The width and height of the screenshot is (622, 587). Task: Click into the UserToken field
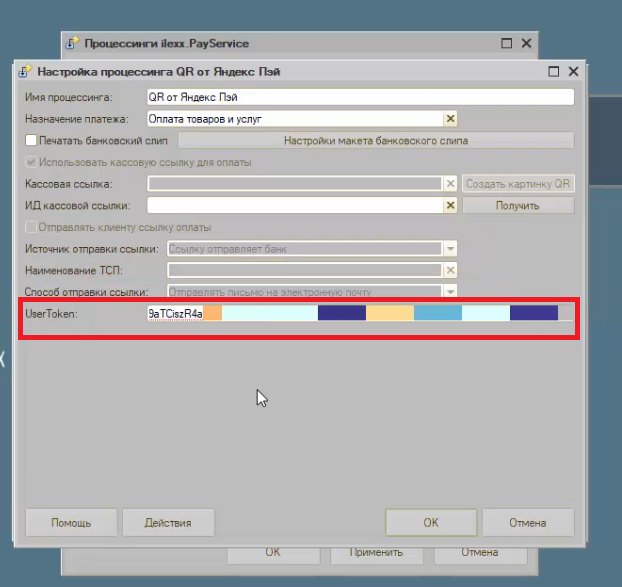[x=360, y=313]
